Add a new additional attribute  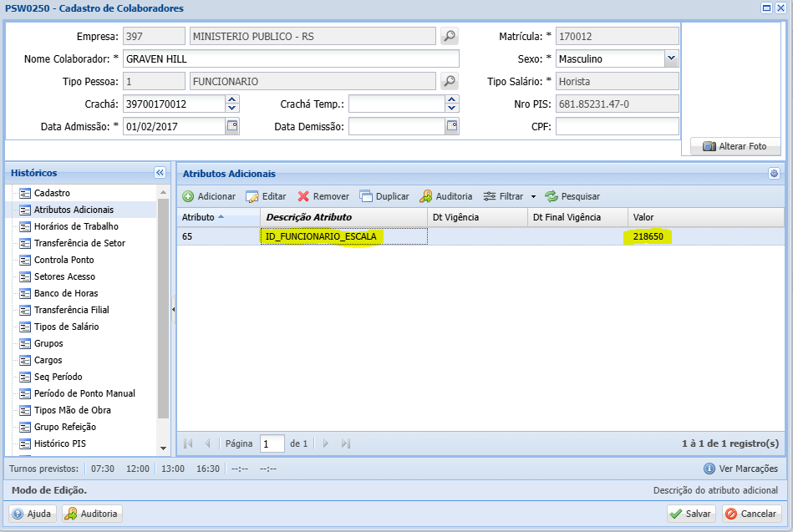(209, 196)
